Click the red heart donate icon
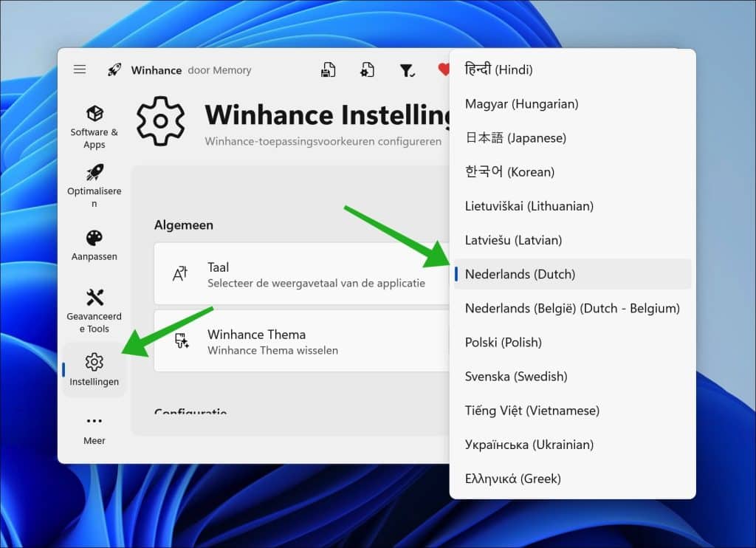Screen dimensions: 756x548 (444, 70)
